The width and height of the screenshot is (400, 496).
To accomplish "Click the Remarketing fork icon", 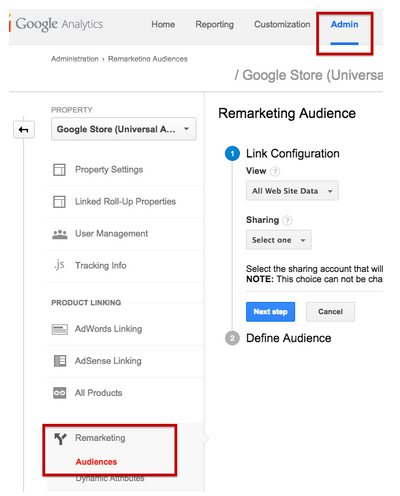I will coord(61,439).
